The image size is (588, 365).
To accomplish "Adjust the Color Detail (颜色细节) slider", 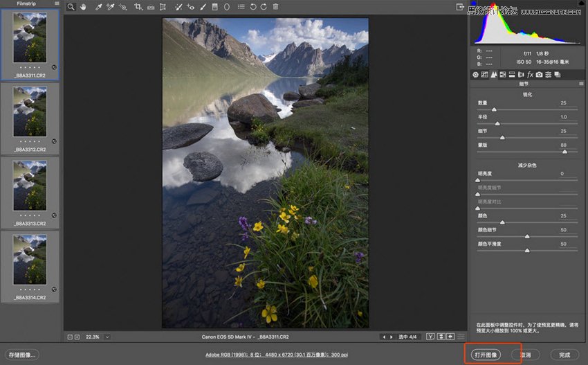I will tap(527, 237).
